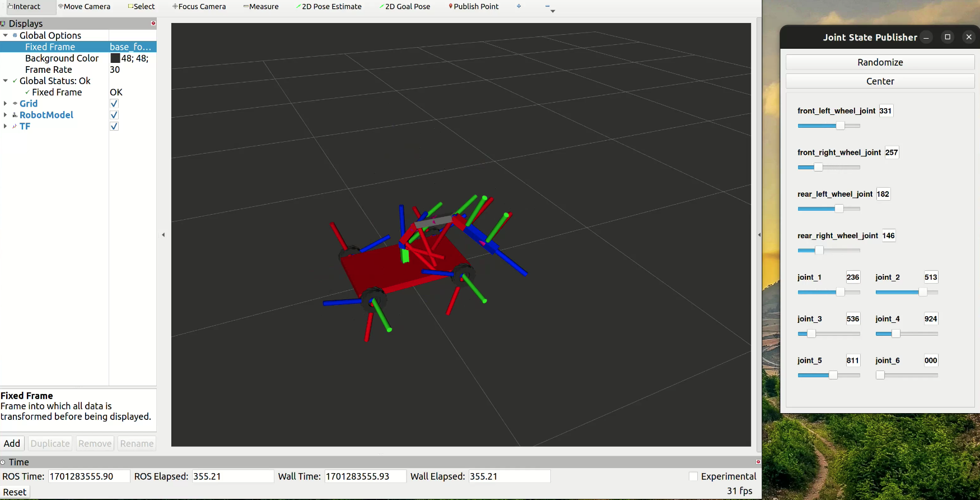Click the Reset button in Time panel
980x500 pixels.
(15, 492)
